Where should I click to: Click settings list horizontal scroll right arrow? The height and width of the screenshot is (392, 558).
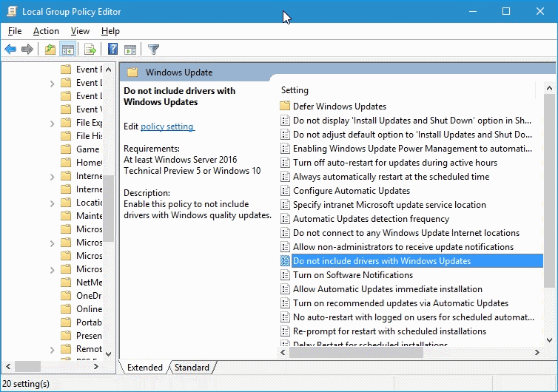pyautogui.click(x=537, y=353)
